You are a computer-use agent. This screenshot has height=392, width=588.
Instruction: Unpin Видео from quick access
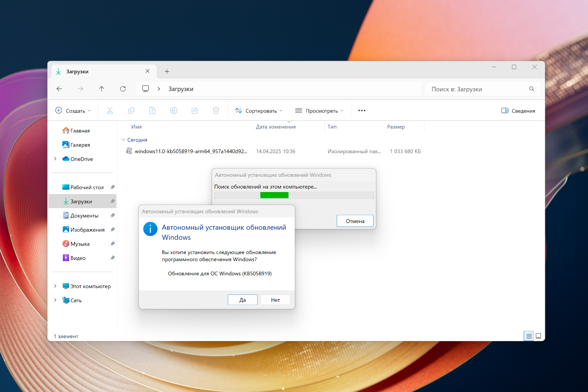tap(113, 258)
